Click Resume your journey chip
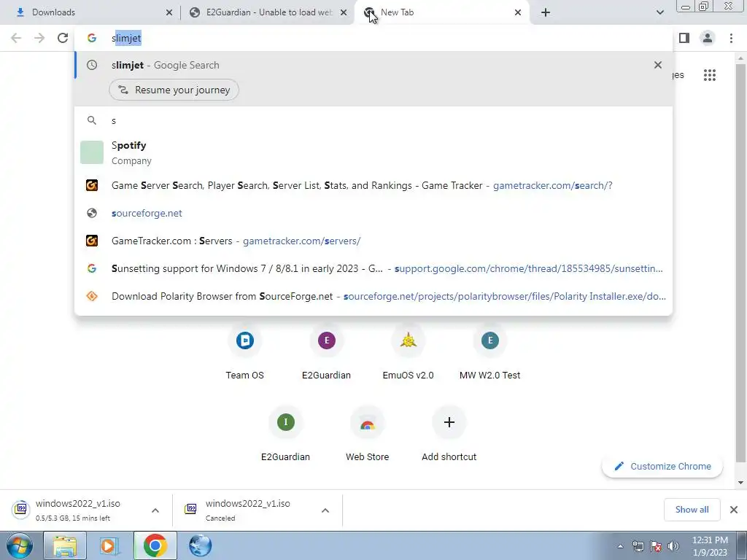 click(x=174, y=90)
